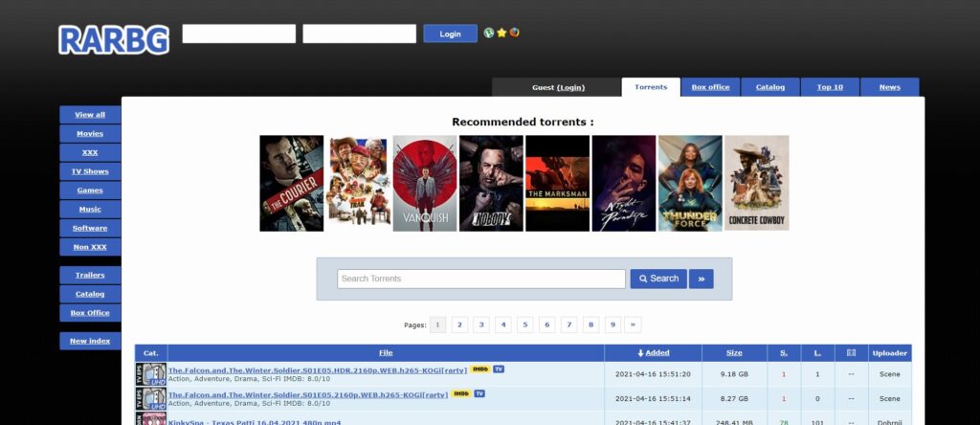980x425 pixels.
Task: Click the green uTorrent icon
Action: 489,33
